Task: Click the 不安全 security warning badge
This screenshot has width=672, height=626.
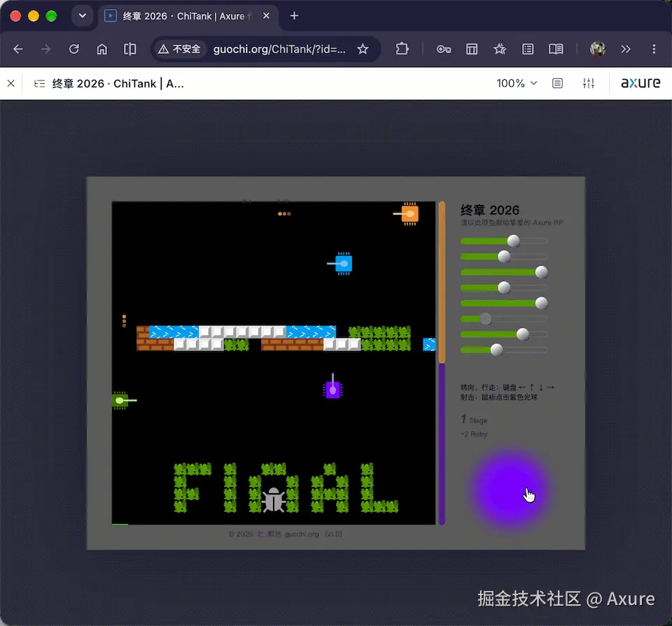Action: click(x=179, y=49)
